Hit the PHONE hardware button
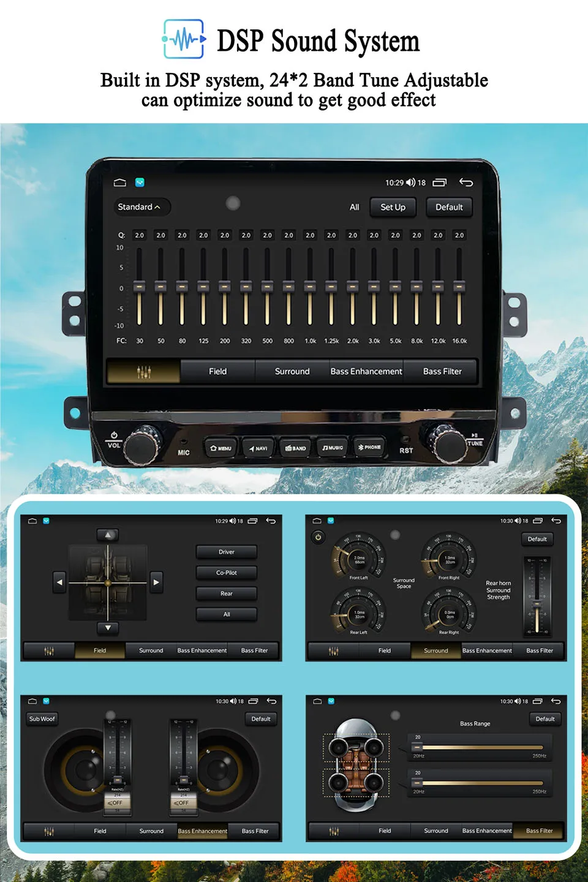Screen dimensions: 588x882 [x=369, y=447]
